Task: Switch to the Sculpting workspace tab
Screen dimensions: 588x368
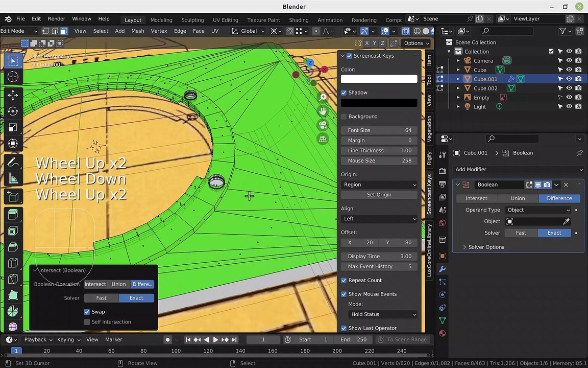Action: (x=192, y=20)
